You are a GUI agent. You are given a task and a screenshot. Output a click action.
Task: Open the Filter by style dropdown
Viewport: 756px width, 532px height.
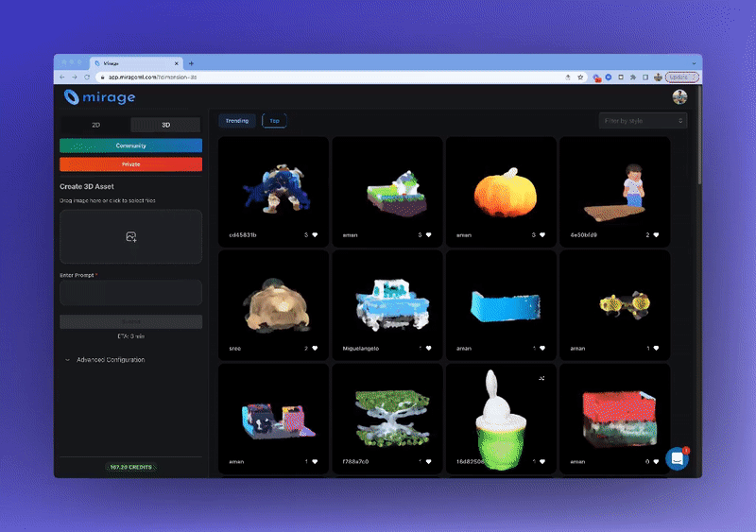pyautogui.click(x=643, y=121)
